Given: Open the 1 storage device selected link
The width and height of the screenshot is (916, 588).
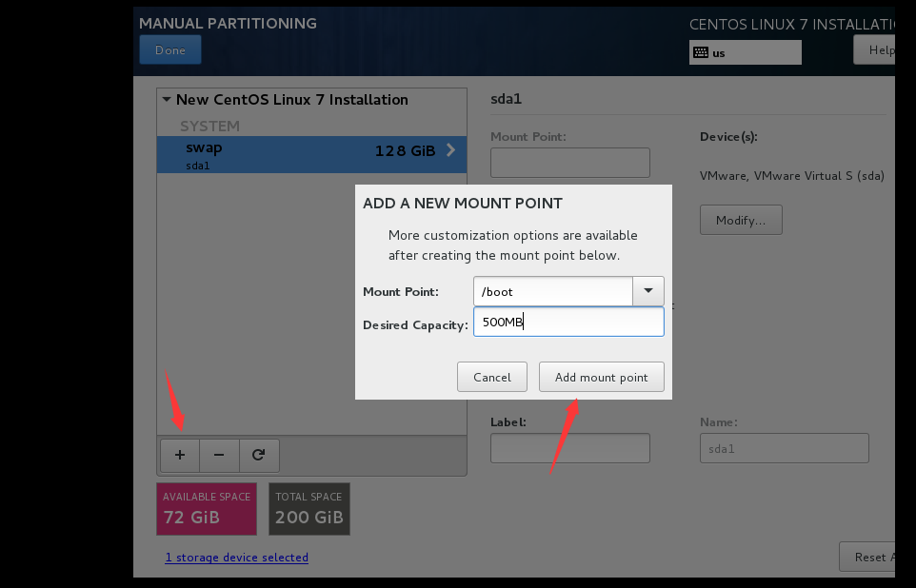Looking at the screenshot, I should pos(236,557).
